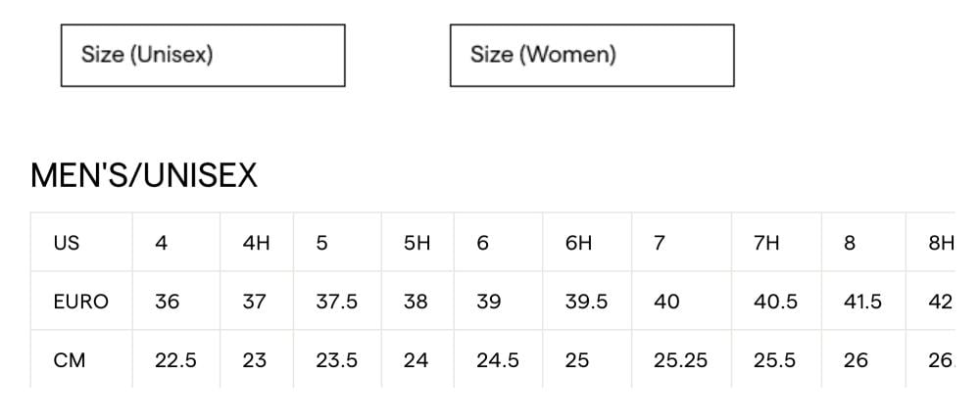Screen dimensions: 980x420
Task: Click the EURO 41.5 cell
Action: click(862, 302)
